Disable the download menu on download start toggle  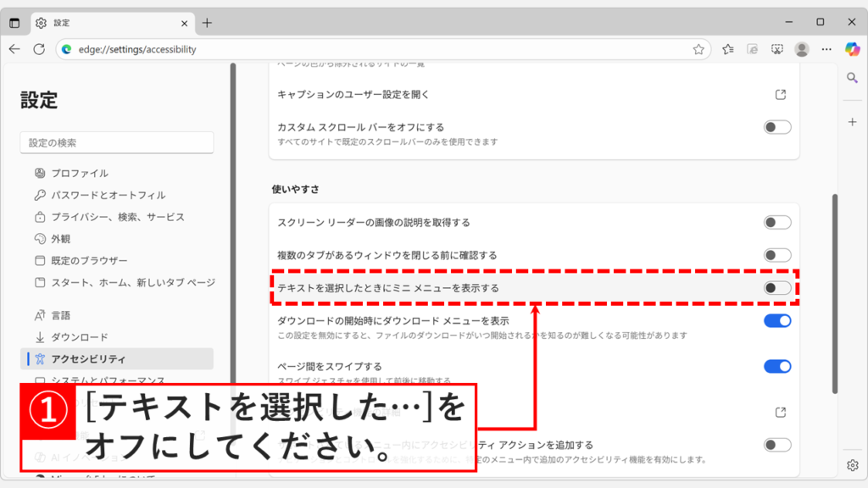click(x=776, y=321)
